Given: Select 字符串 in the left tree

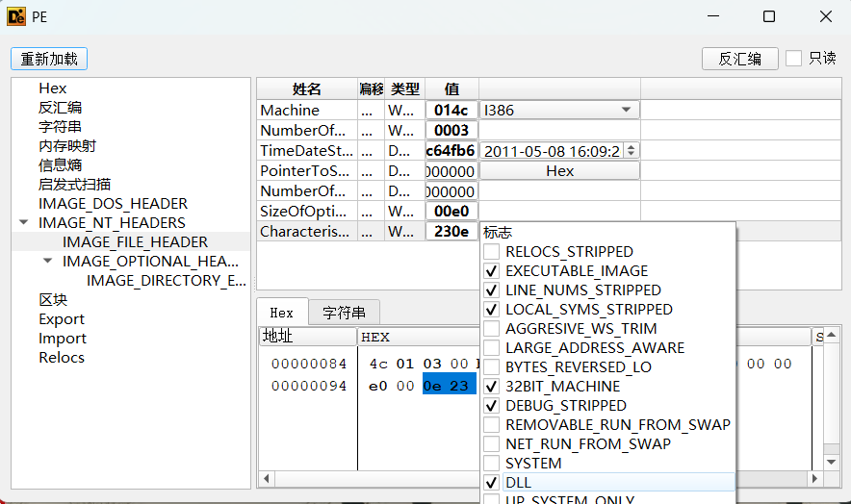Looking at the screenshot, I should coord(60,126).
